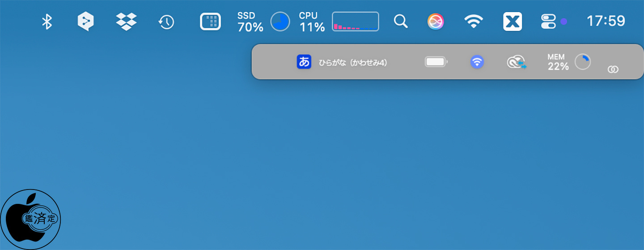Viewport: 644px width, 250px height.
Task: Open the Bluetooth menu bar icon
Action: pyautogui.click(x=47, y=22)
